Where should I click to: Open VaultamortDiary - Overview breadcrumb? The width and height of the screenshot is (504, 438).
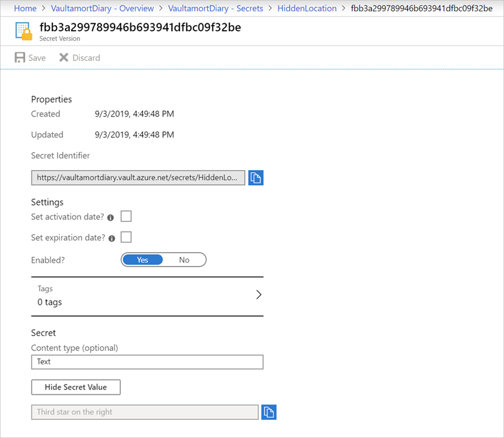102,8
